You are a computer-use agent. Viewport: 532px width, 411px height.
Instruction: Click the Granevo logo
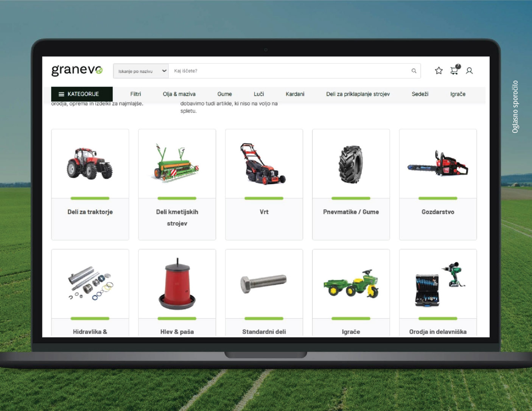click(x=77, y=70)
